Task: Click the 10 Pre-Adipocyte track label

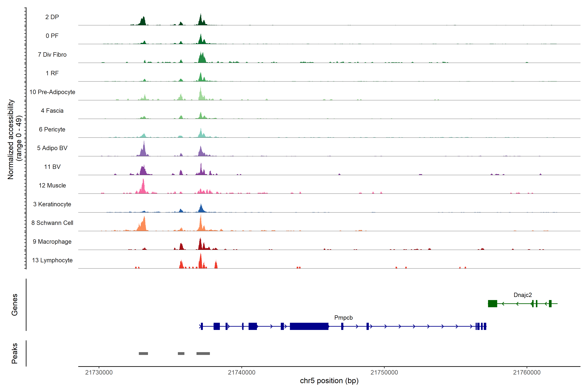Action: click(52, 92)
